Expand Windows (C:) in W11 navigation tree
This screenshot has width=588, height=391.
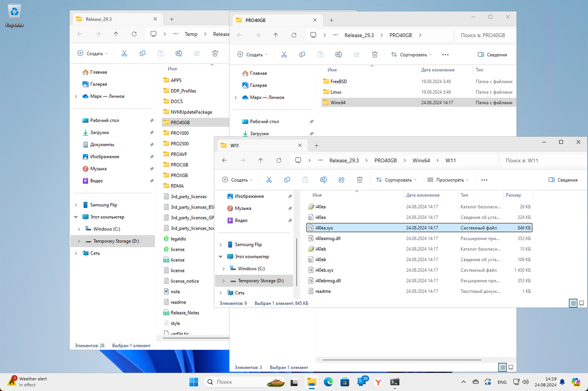(224, 269)
